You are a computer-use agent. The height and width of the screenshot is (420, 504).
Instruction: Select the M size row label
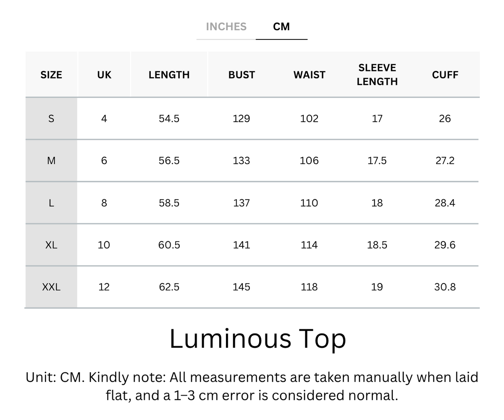pos(51,161)
